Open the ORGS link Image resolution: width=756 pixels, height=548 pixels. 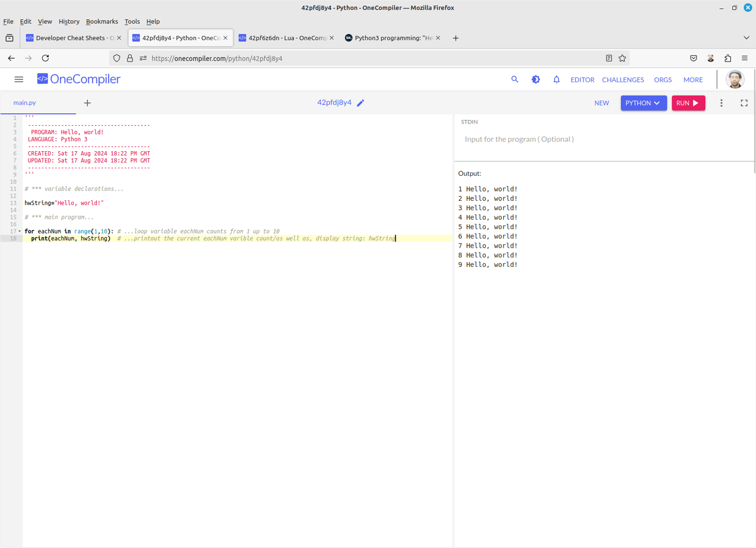click(x=662, y=80)
